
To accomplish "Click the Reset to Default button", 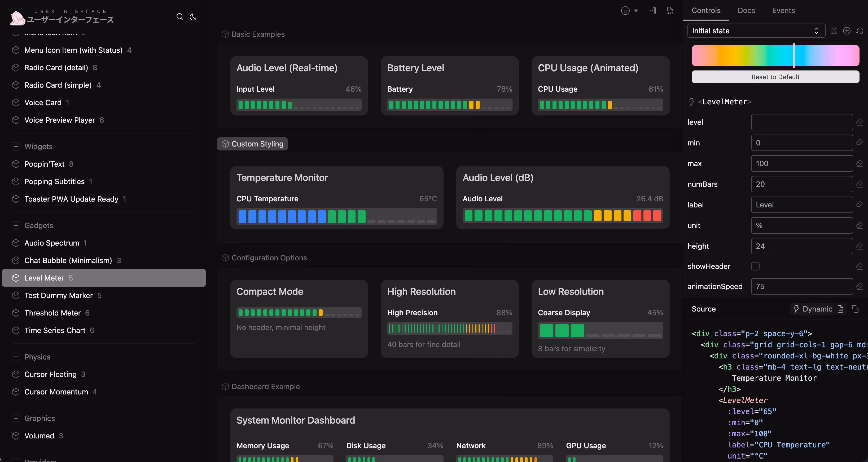I will click(x=775, y=77).
